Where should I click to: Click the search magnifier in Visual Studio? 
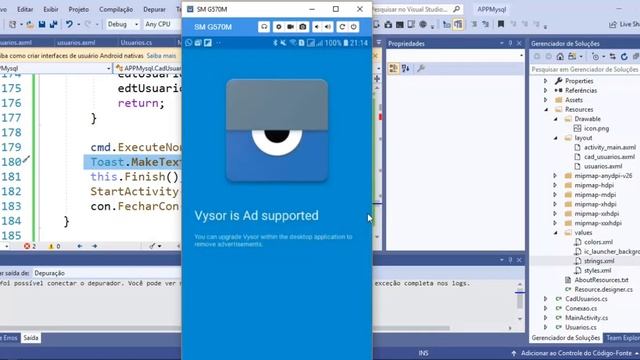(457, 9)
